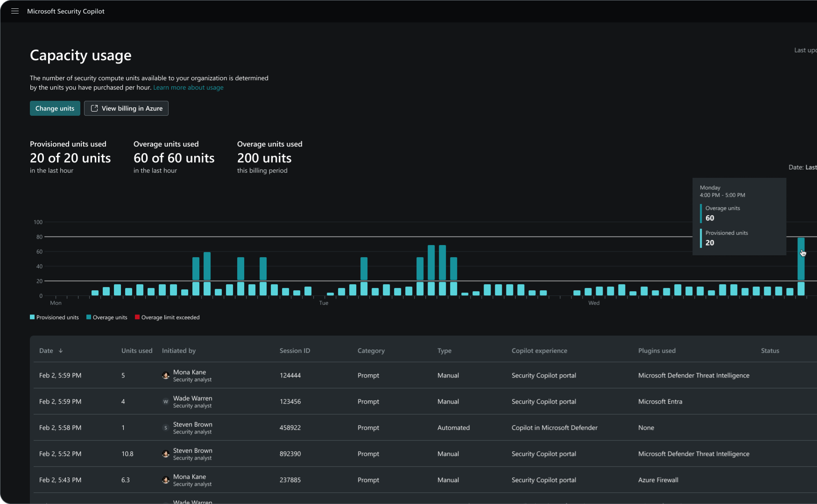
Task: Click the Overage units legend color square
Action: (89, 317)
